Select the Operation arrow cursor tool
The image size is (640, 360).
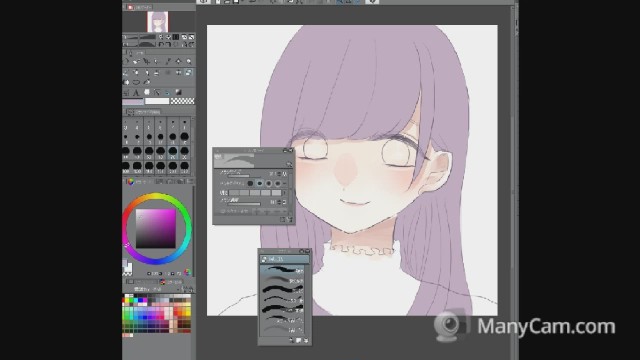point(147,61)
